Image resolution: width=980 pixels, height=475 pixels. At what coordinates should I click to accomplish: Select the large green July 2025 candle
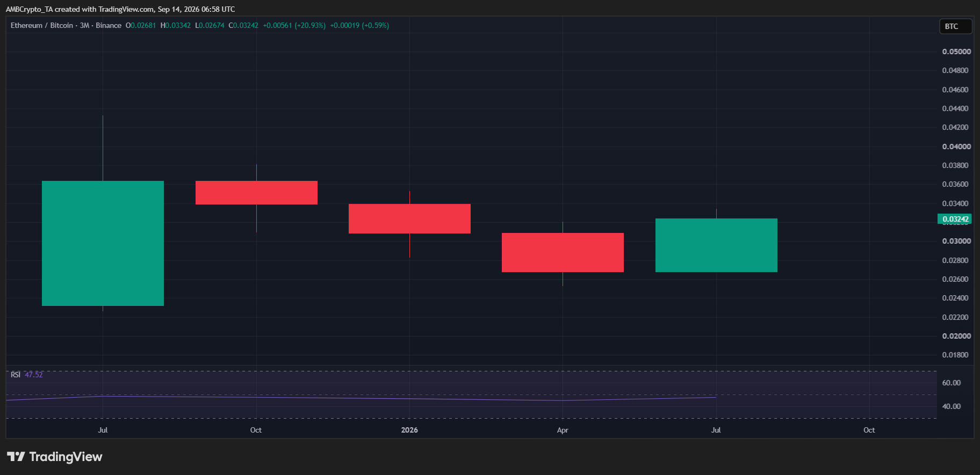[103, 243]
